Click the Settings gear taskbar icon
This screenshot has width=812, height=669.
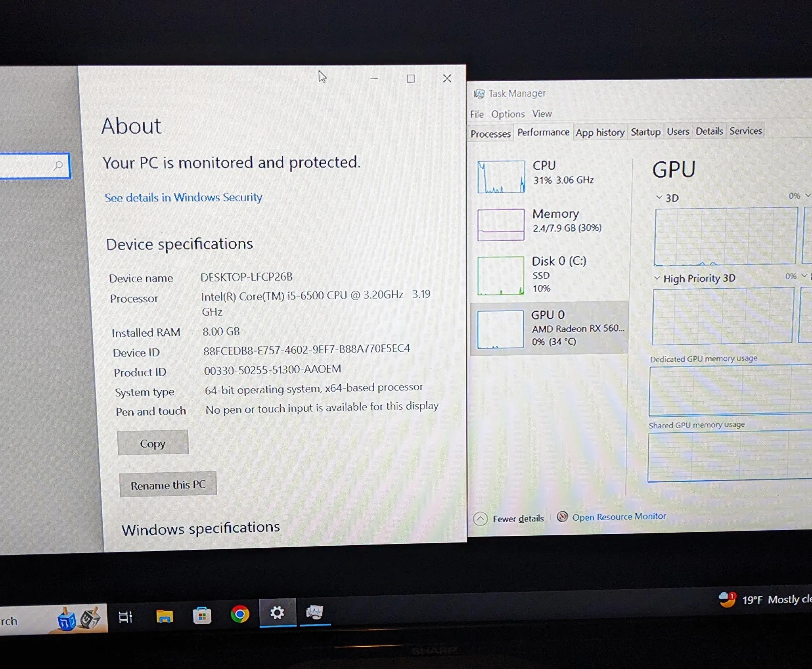[277, 613]
